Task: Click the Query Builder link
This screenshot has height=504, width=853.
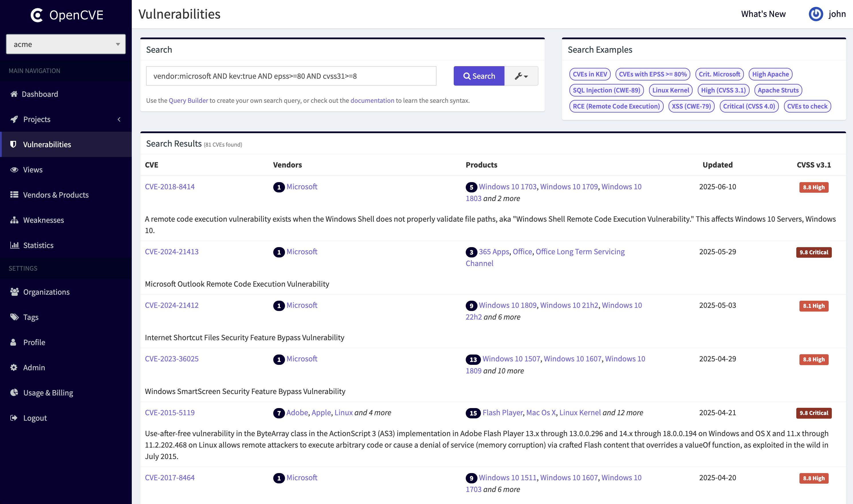Action: [x=188, y=101]
